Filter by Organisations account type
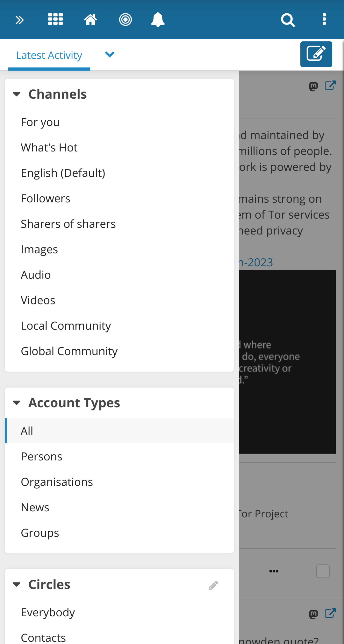344x644 pixels. [57, 482]
